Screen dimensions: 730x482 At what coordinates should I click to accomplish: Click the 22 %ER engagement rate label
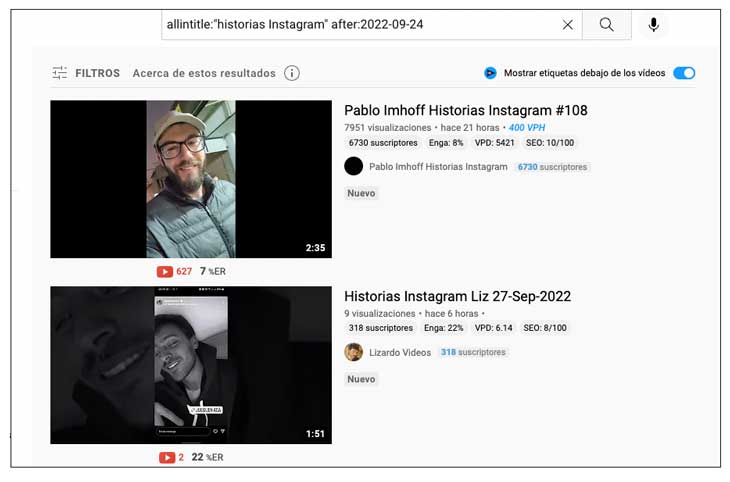point(208,457)
